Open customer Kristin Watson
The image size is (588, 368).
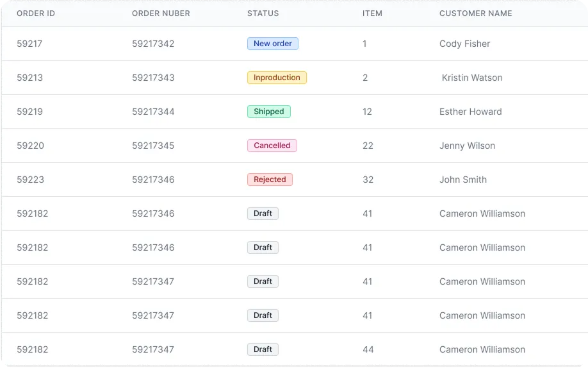point(472,78)
